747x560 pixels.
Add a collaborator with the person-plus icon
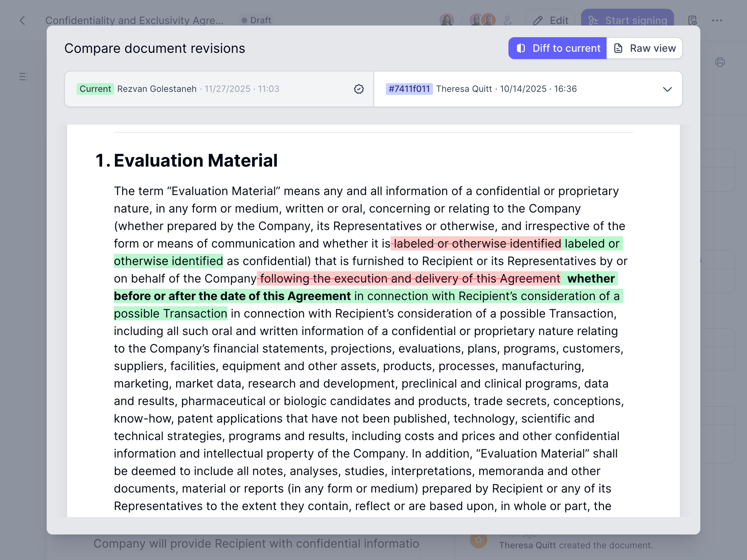[508, 21]
